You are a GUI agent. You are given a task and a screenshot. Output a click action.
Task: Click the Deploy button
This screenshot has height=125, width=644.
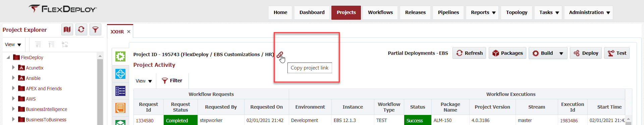click(586, 53)
